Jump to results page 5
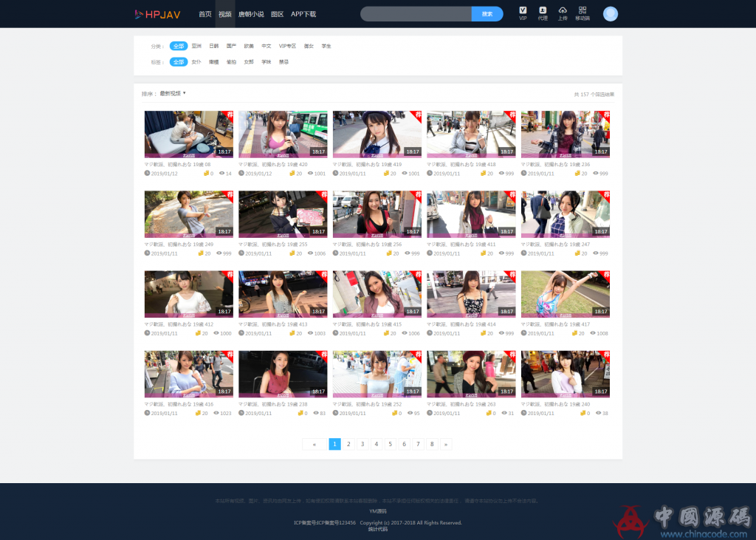The image size is (756, 540). click(390, 444)
